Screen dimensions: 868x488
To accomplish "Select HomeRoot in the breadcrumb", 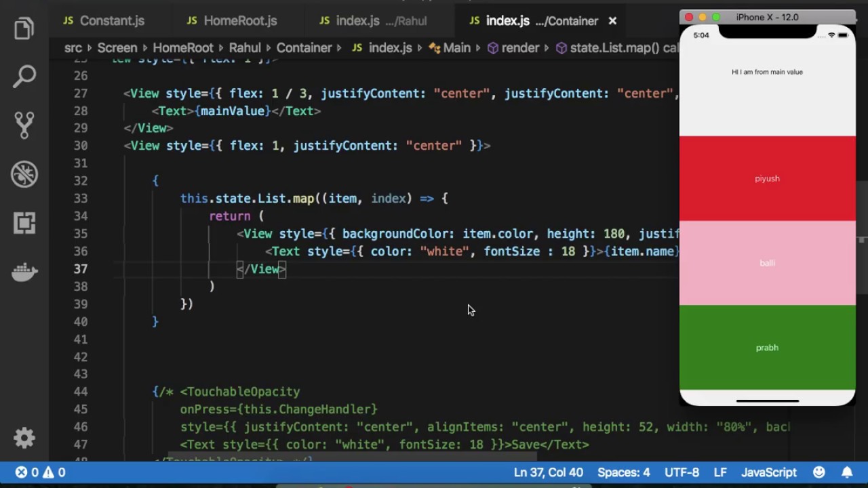I will click(x=183, y=48).
